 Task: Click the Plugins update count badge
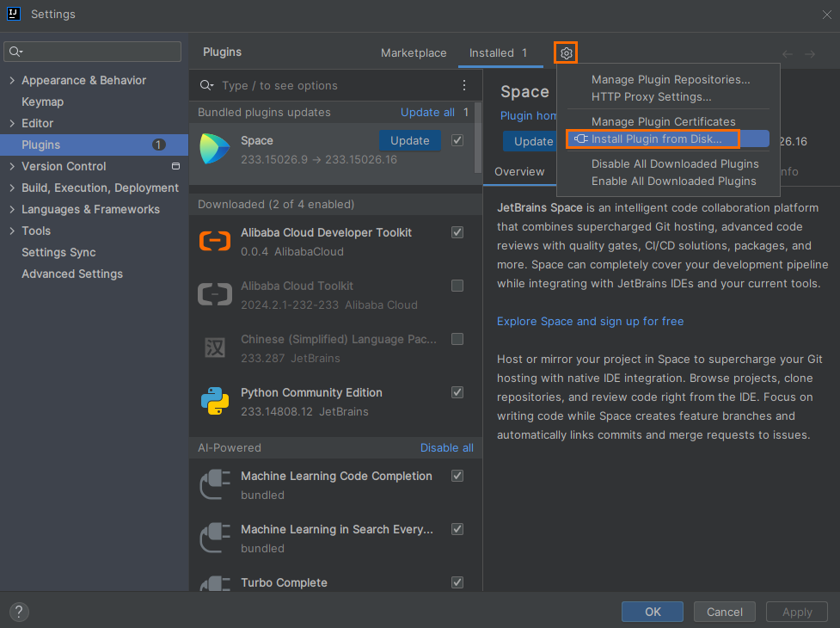[x=158, y=145]
